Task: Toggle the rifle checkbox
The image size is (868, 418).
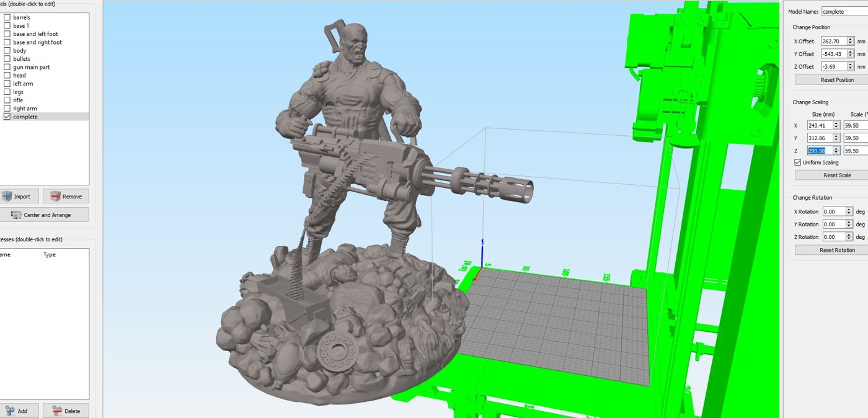Action: point(7,100)
